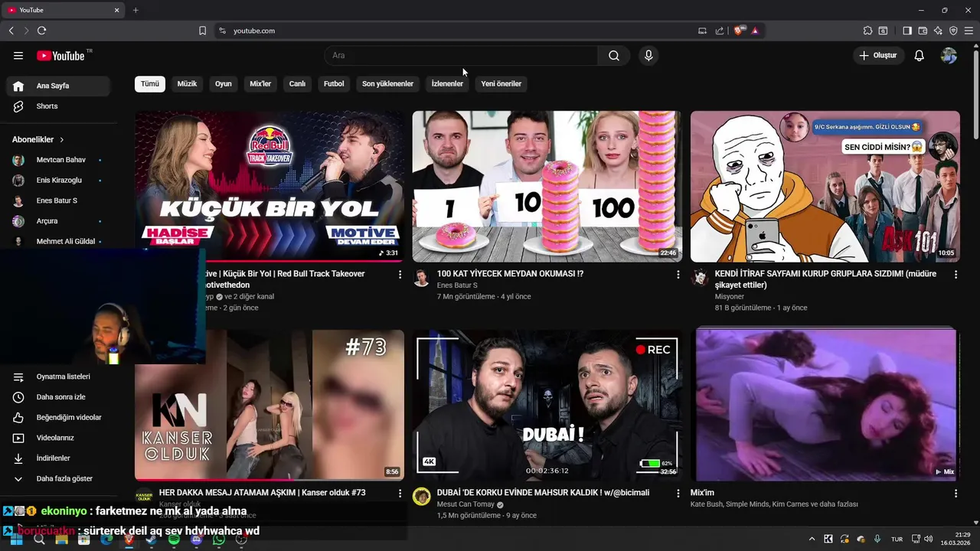Go back in browser history
The width and height of the screenshot is (980, 551).
pyautogui.click(x=11, y=31)
